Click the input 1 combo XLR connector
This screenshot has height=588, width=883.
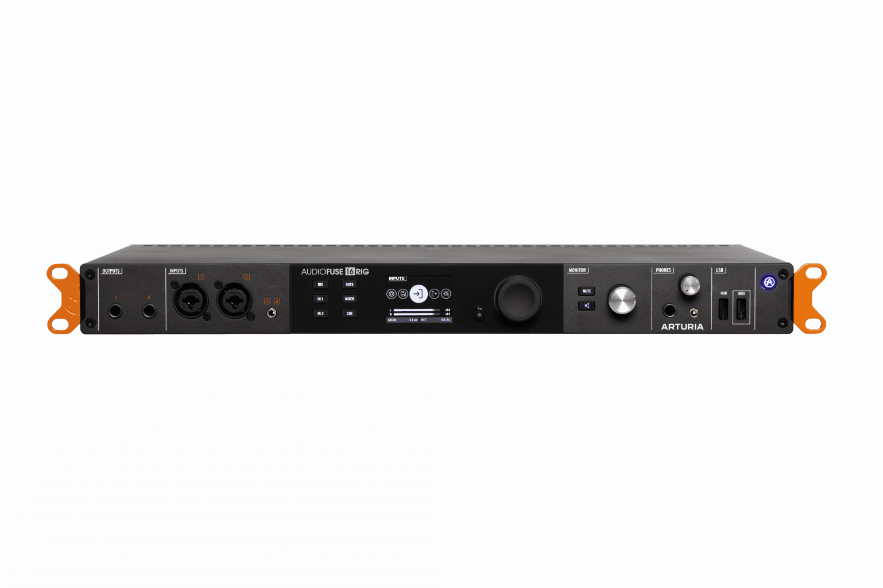pos(191,300)
